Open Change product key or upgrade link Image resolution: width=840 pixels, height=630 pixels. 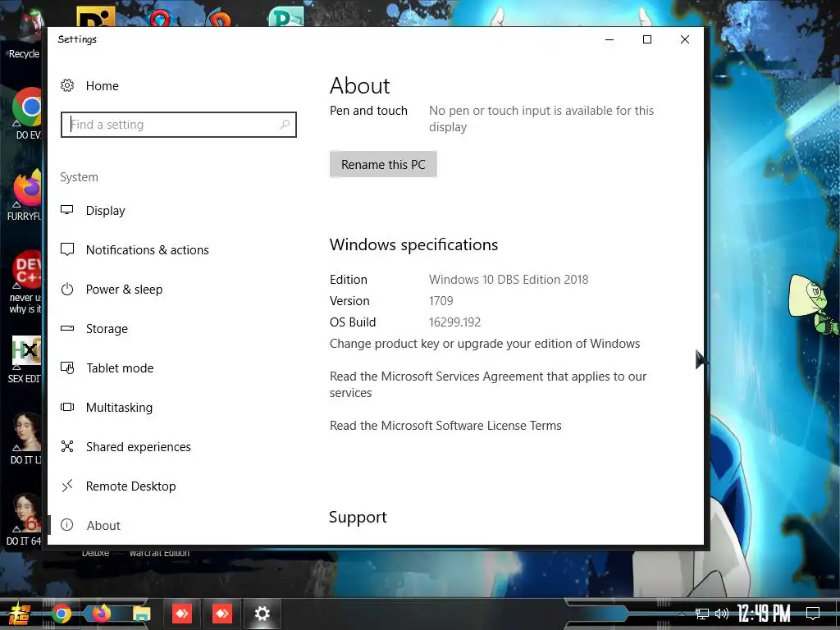tap(484, 344)
